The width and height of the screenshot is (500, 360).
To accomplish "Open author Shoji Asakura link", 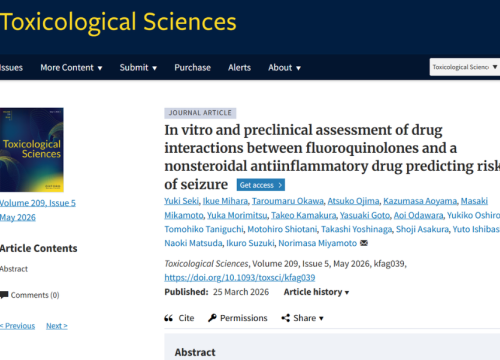I will tap(422, 229).
